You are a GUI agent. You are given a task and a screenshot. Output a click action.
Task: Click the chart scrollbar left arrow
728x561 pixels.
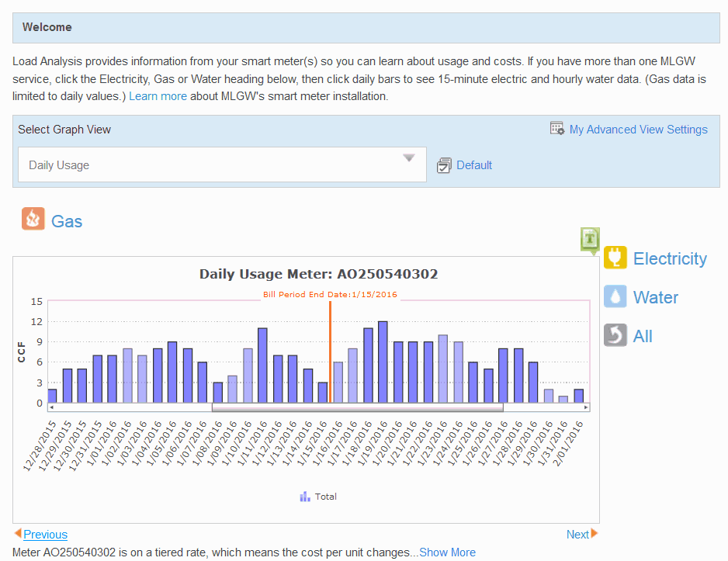click(x=51, y=407)
